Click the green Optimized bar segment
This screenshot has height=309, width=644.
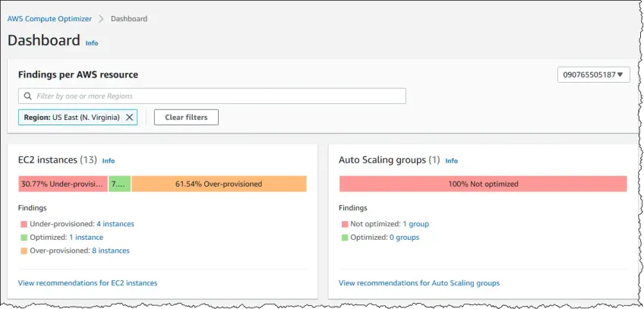pyautogui.click(x=119, y=184)
